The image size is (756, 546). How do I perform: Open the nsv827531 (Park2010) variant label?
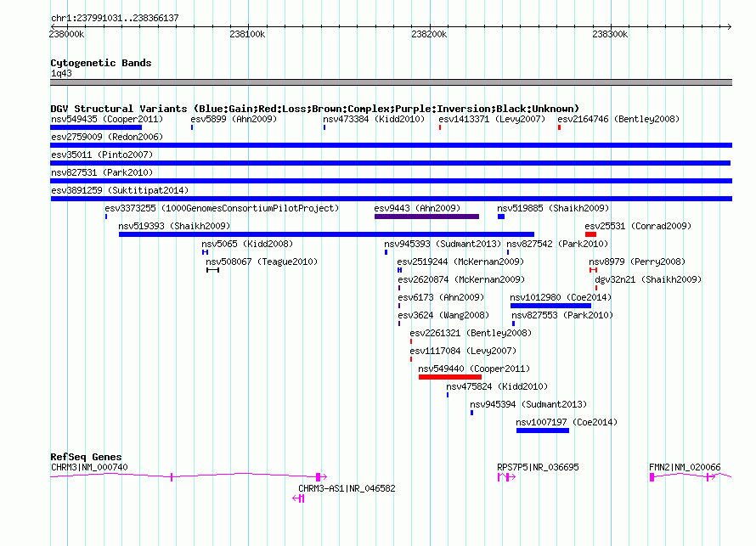pyautogui.click(x=102, y=172)
